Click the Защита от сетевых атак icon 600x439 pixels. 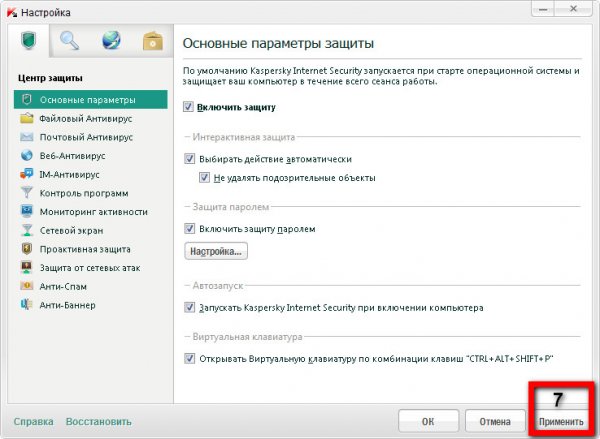click(x=26, y=268)
